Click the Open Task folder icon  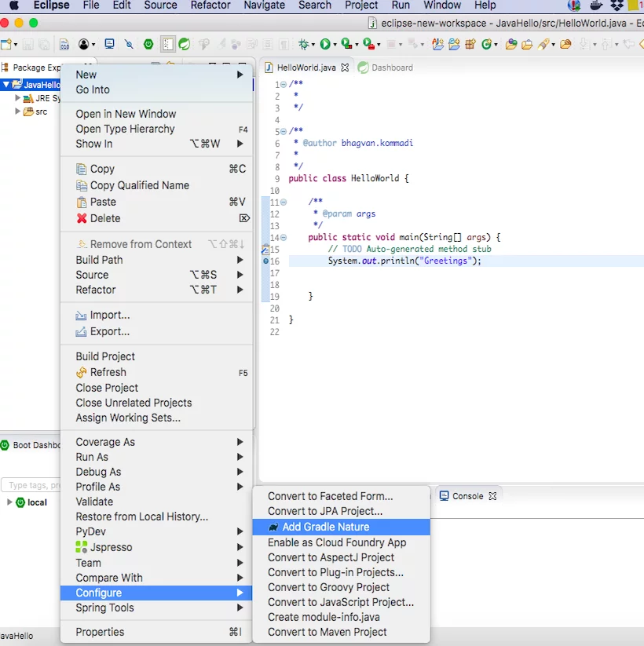(527, 44)
